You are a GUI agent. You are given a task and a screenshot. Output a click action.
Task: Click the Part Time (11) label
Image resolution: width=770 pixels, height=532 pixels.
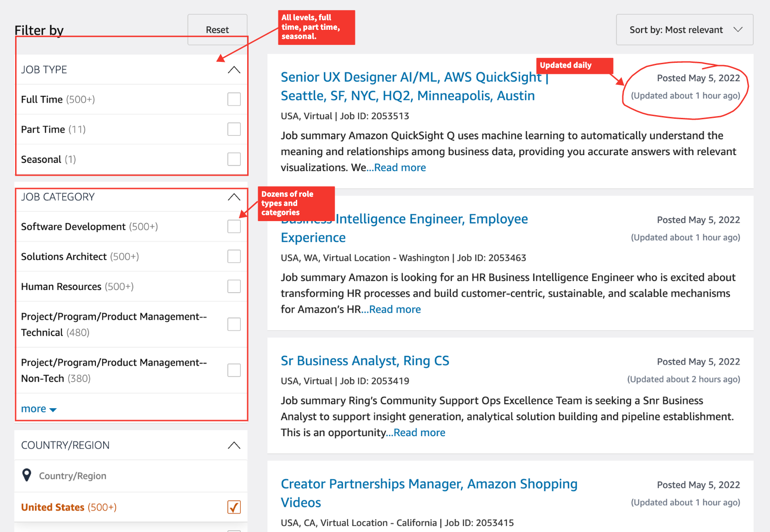click(53, 129)
